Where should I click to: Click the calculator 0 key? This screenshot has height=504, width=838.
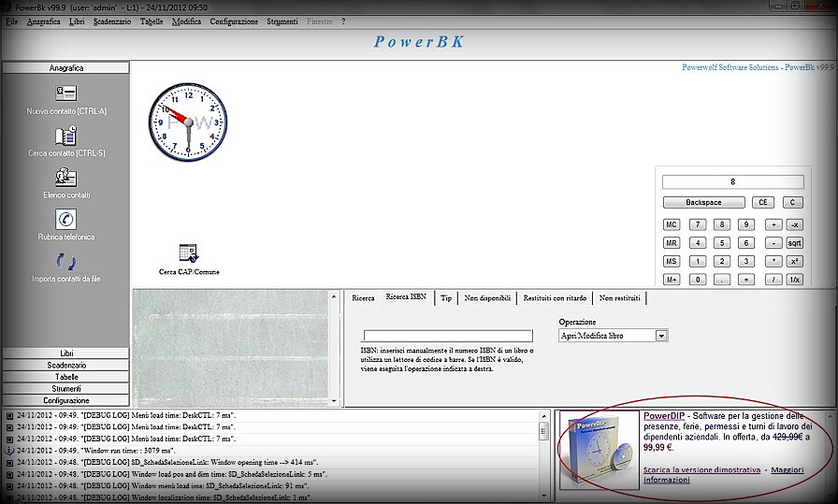click(698, 280)
